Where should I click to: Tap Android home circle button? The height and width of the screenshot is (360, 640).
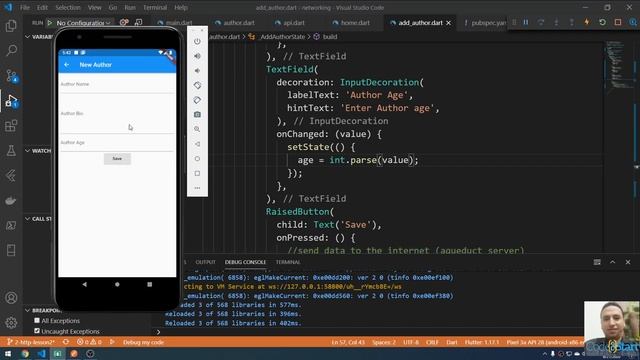coord(117,284)
